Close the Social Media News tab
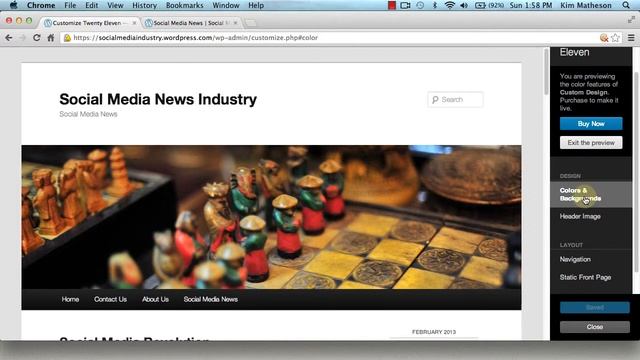 pyautogui.click(x=236, y=23)
